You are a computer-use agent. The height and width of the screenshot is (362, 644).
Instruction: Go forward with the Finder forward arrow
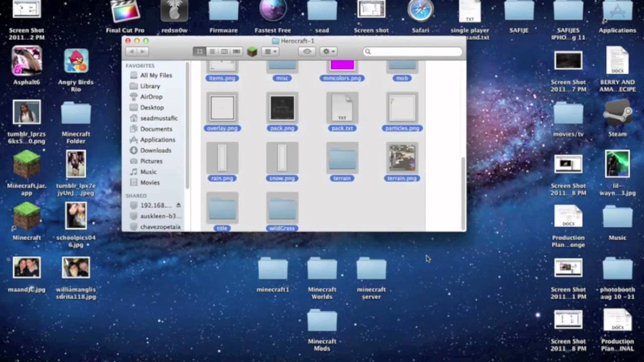click(x=143, y=51)
